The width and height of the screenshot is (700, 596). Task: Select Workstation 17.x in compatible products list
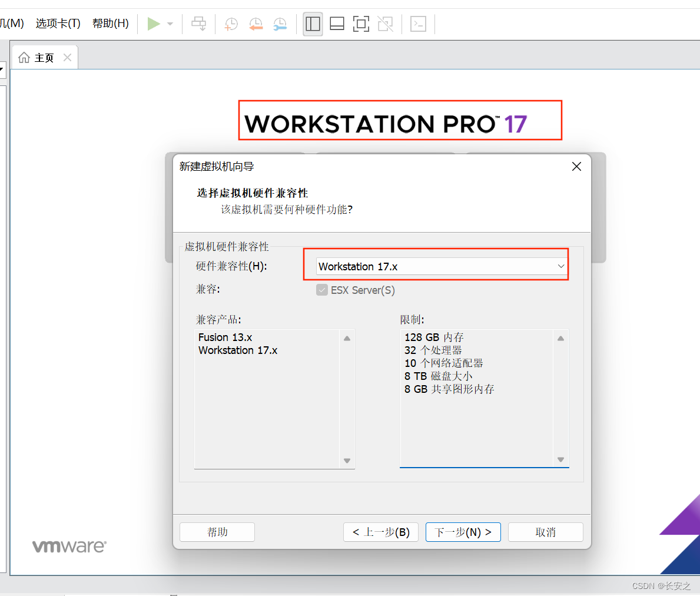(x=238, y=350)
